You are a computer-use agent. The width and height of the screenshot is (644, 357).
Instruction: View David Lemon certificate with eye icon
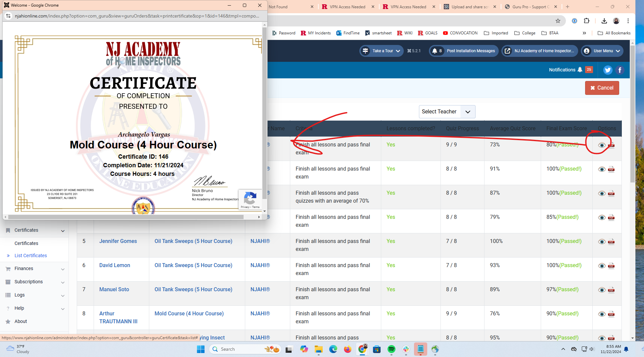[602, 266]
